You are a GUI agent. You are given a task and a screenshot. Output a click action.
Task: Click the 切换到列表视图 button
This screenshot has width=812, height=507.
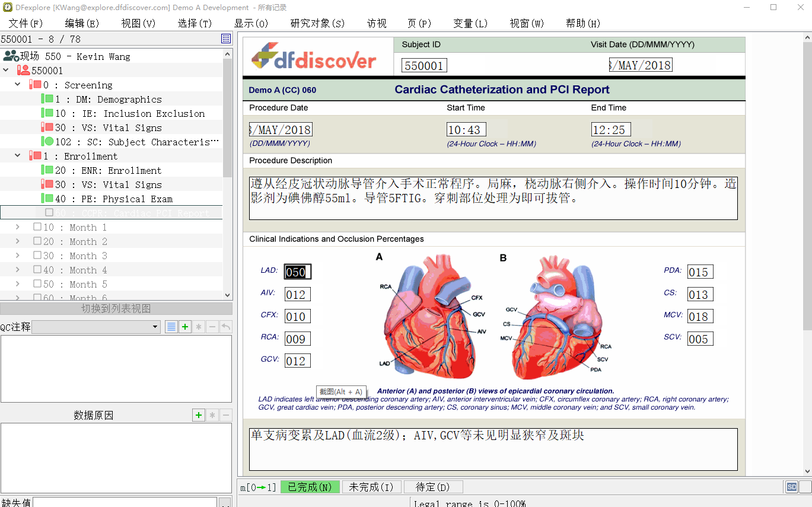click(116, 308)
